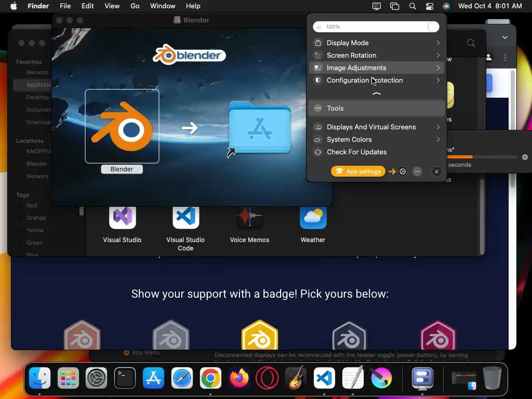This screenshot has height=399, width=532.
Task: Open the Applications folder shortcut in Blender window
Action: pyautogui.click(x=260, y=128)
